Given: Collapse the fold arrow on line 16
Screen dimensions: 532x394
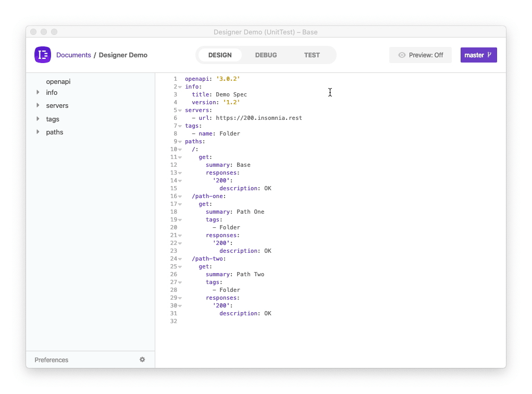Looking at the screenshot, I should (x=180, y=196).
